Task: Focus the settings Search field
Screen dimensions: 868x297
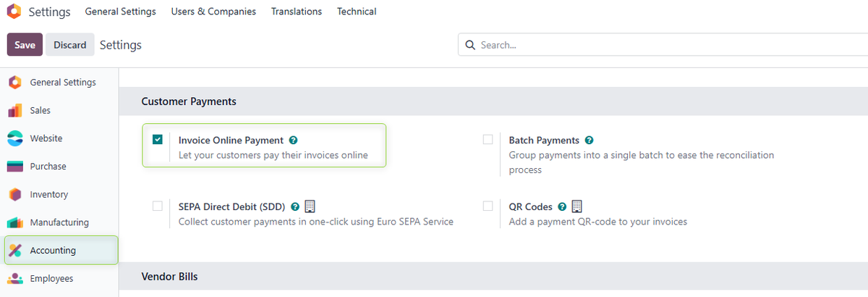Action: pos(663,45)
